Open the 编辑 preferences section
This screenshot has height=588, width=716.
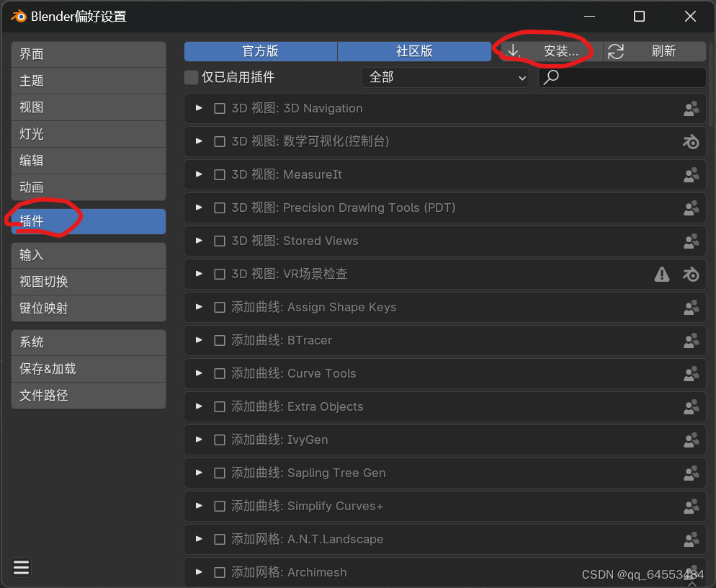(89, 161)
